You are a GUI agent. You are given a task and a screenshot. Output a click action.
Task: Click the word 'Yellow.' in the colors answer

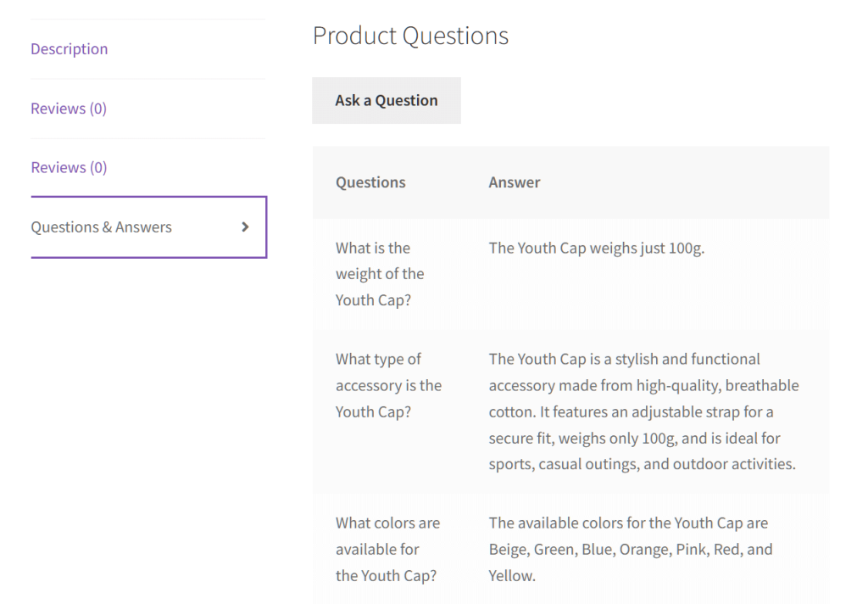tap(512, 576)
